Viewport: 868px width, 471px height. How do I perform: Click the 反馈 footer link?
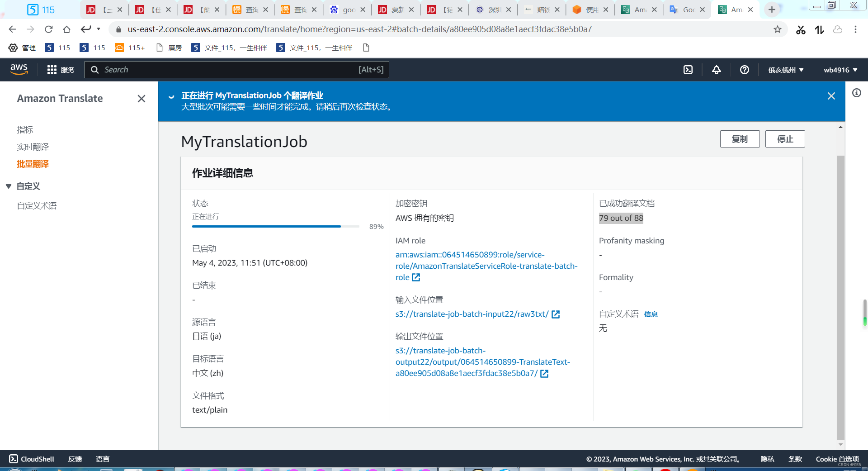[x=75, y=459]
